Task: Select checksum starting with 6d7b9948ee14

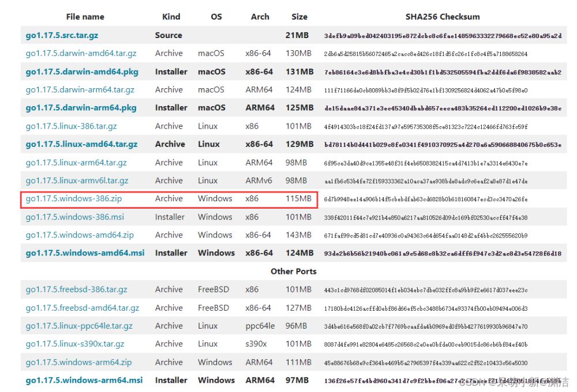Action: pyautogui.click(x=426, y=199)
